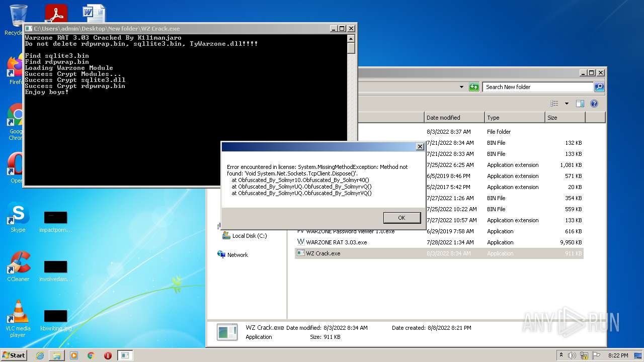Click the 6/5/2019 8:46 PM row
This screenshot has height=362, width=644.
pyautogui.click(x=439, y=176)
